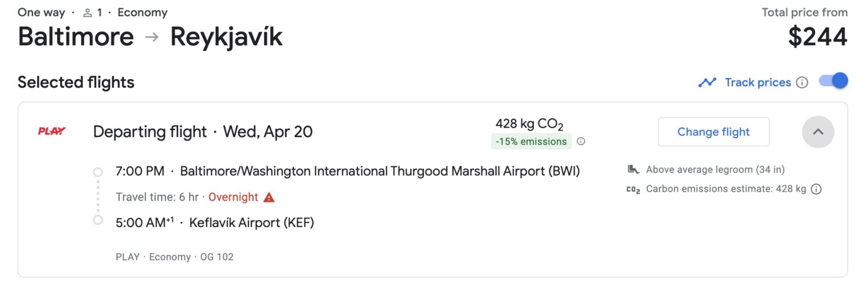This screenshot has width=868, height=289.
Task: Turn off the Track prices toggle
Action: 833,81
